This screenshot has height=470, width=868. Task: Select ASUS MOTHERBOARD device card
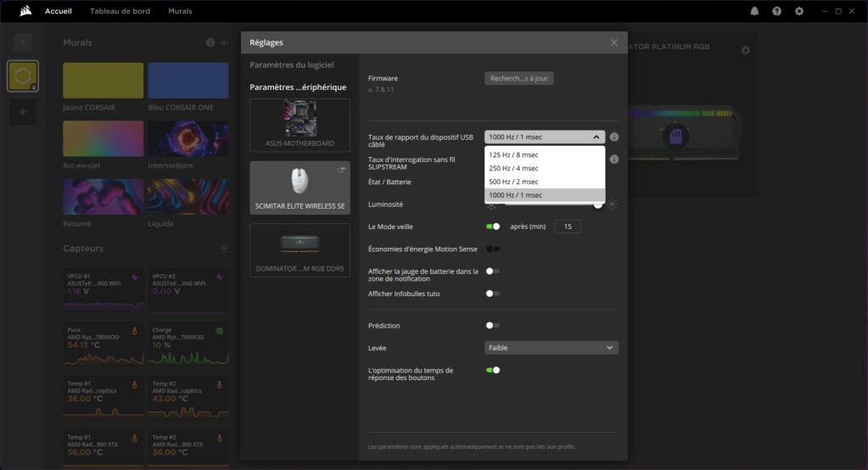coord(300,125)
